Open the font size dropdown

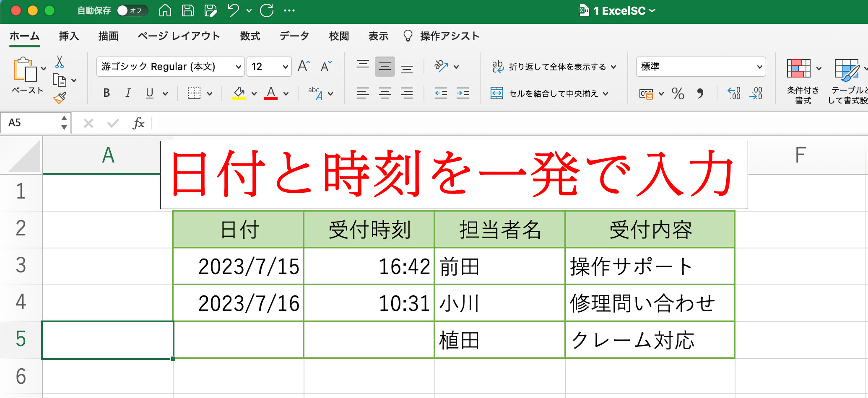point(285,67)
